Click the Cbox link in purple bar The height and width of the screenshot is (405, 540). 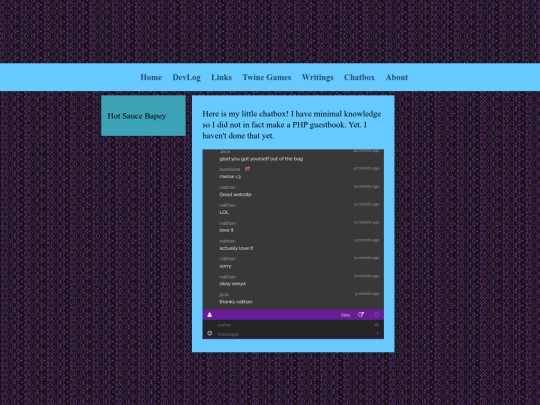[x=345, y=315]
